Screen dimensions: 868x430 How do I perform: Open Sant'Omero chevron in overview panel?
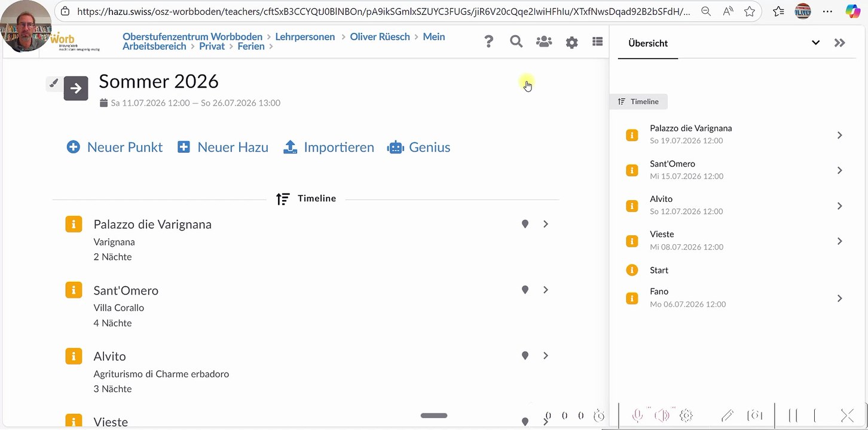(x=839, y=170)
